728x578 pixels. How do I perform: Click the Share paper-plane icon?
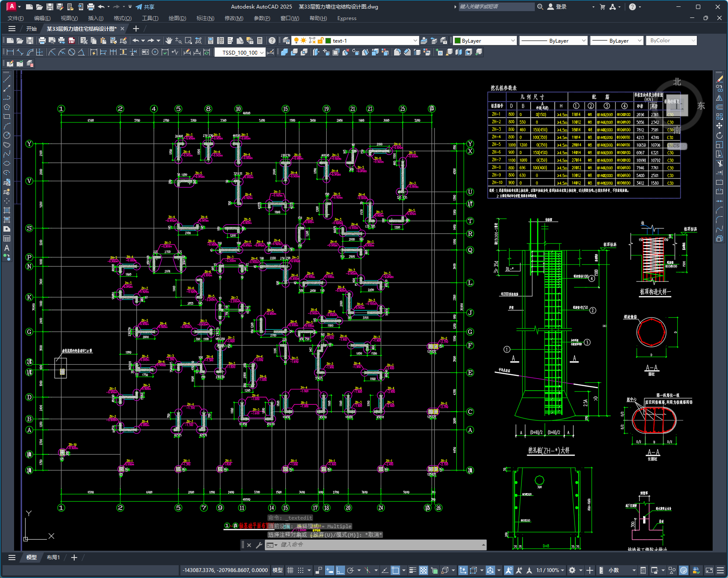[139, 7]
